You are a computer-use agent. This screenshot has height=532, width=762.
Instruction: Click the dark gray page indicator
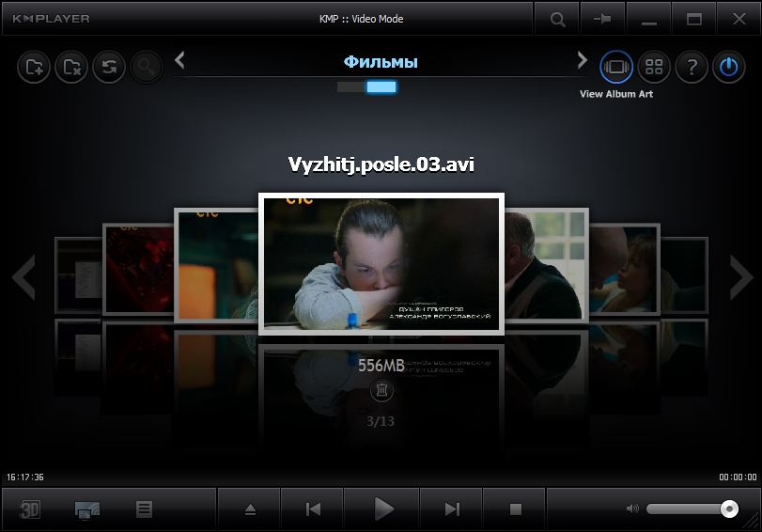351,87
